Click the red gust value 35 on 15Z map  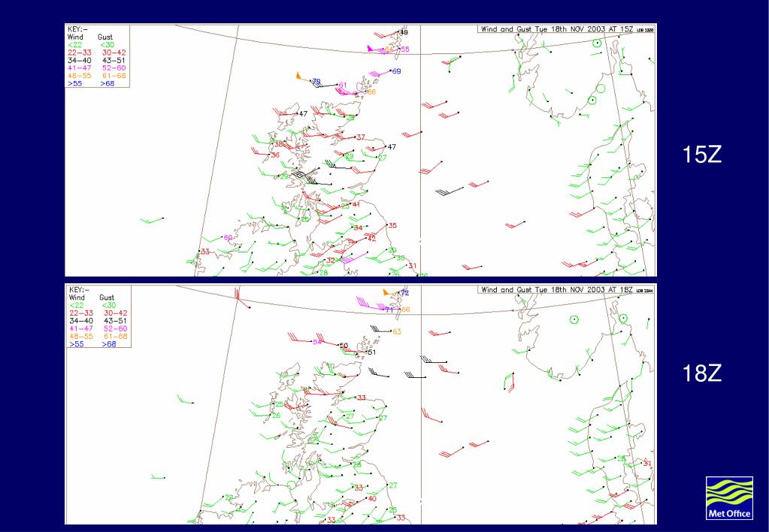tap(392, 225)
